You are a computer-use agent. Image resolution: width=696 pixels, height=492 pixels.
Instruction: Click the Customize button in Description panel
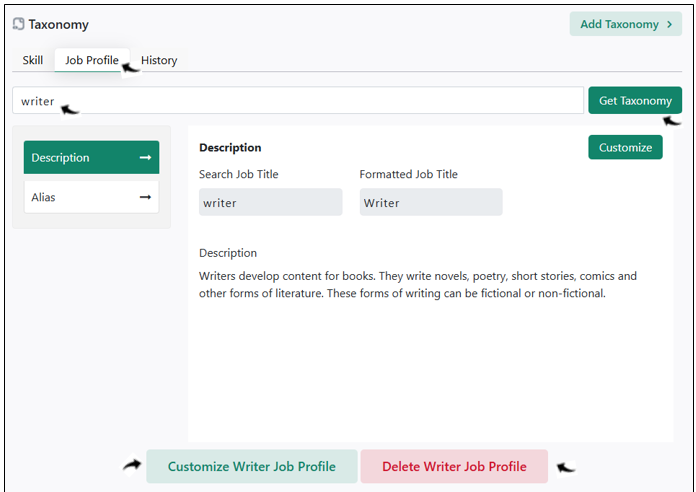coord(625,147)
